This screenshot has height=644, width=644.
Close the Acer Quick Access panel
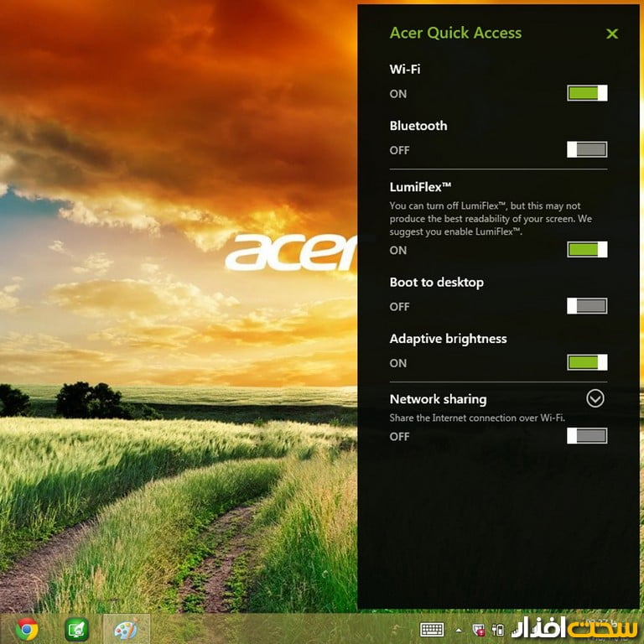tap(612, 34)
